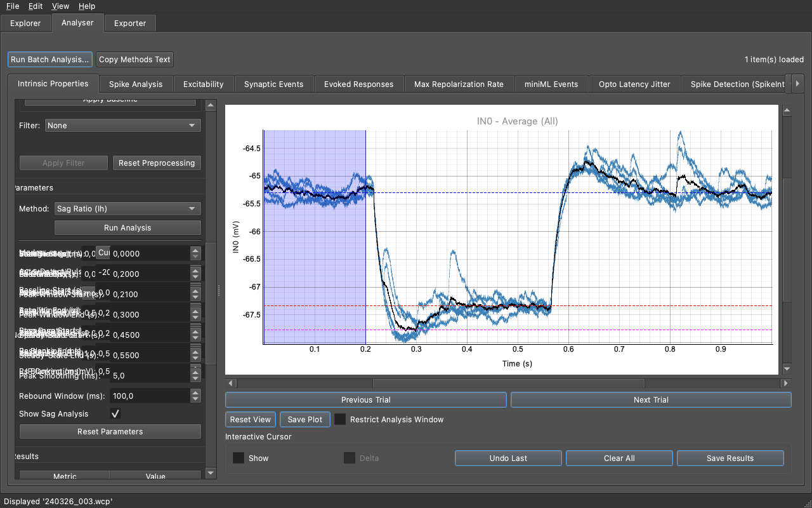Click Run Analysis button
Viewport: 812px width, 508px height.
point(128,228)
